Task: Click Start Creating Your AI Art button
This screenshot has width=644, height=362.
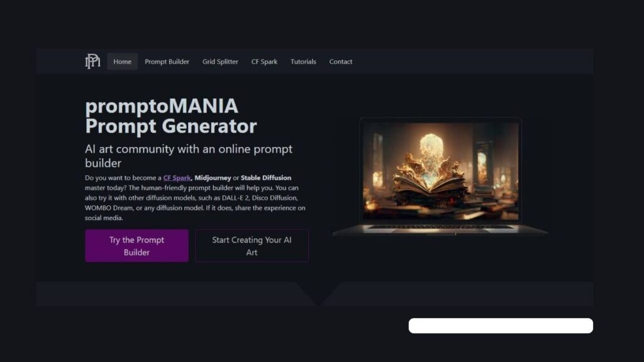Action: (x=252, y=246)
